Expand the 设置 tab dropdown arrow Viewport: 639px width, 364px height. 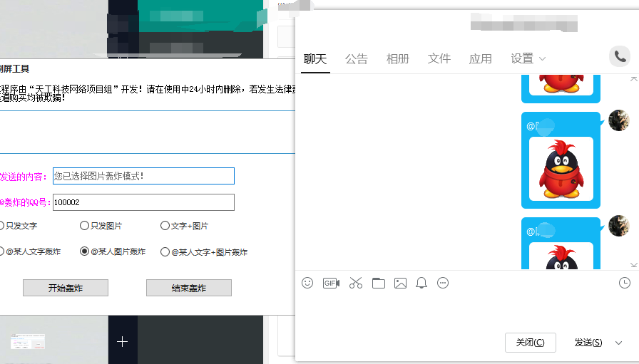click(x=542, y=59)
